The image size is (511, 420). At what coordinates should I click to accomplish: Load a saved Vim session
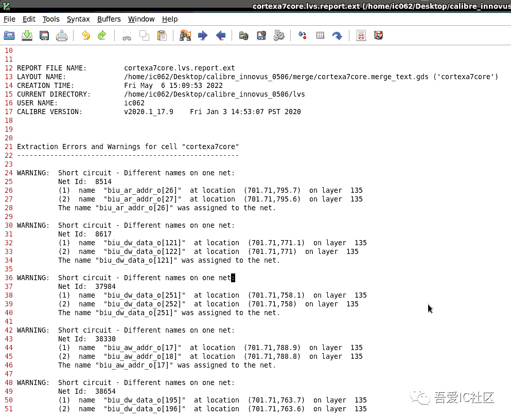tap(243, 35)
